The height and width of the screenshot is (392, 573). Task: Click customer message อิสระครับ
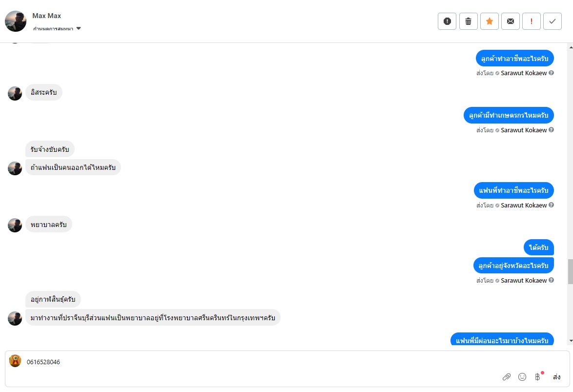point(44,93)
